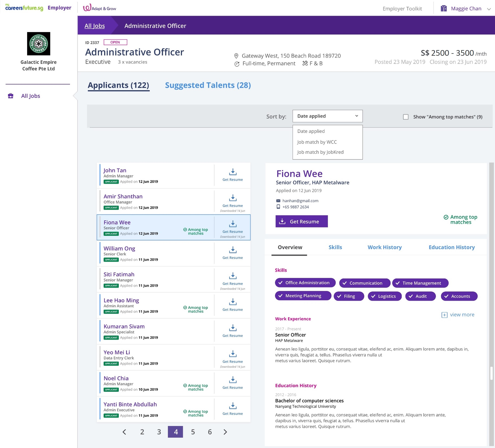This screenshot has width=495, height=448.
Task: Open the Work History tab
Action: coord(384,247)
